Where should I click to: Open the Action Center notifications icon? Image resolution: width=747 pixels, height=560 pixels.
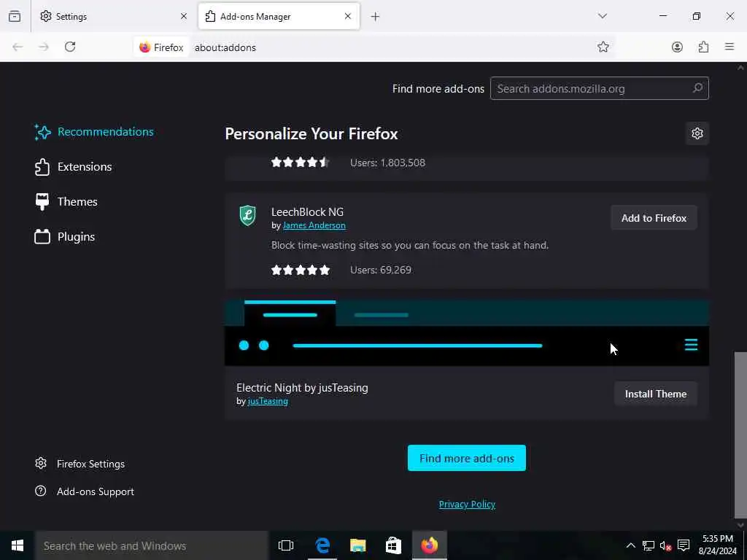coord(684,545)
